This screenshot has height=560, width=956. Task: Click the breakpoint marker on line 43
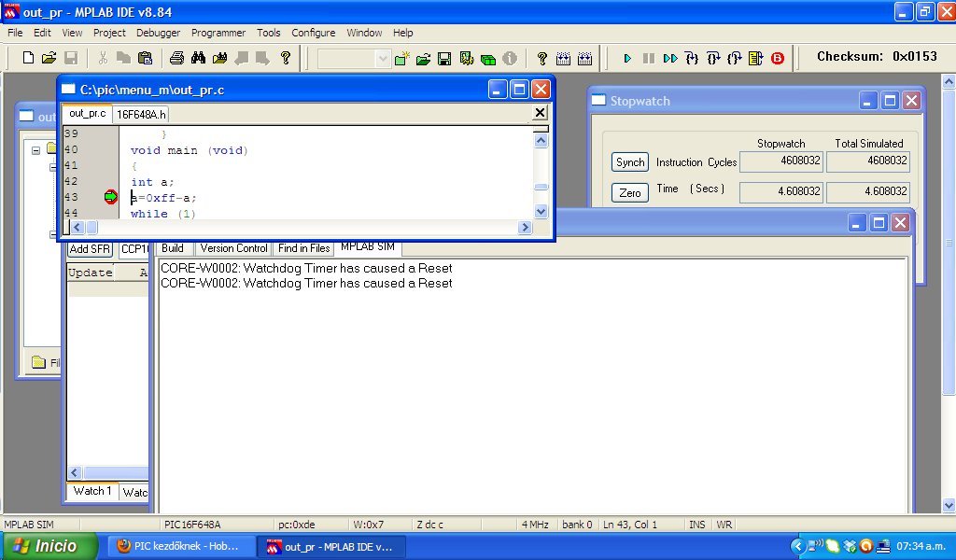[110, 196]
